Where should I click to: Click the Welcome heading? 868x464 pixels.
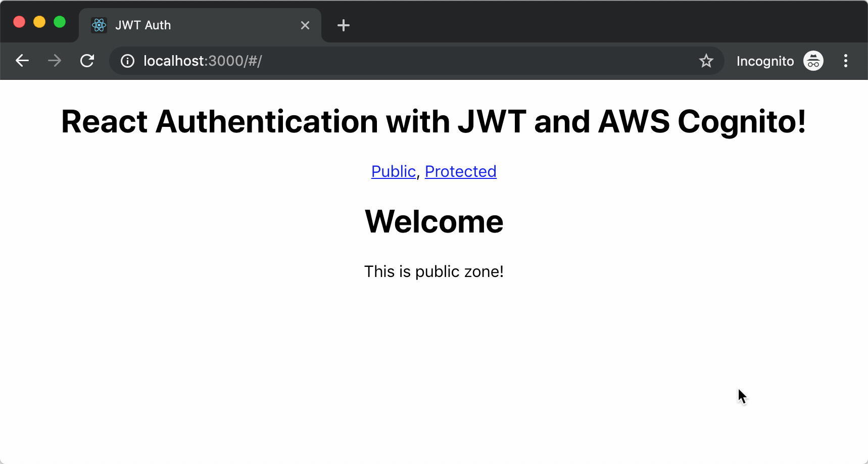(434, 221)
